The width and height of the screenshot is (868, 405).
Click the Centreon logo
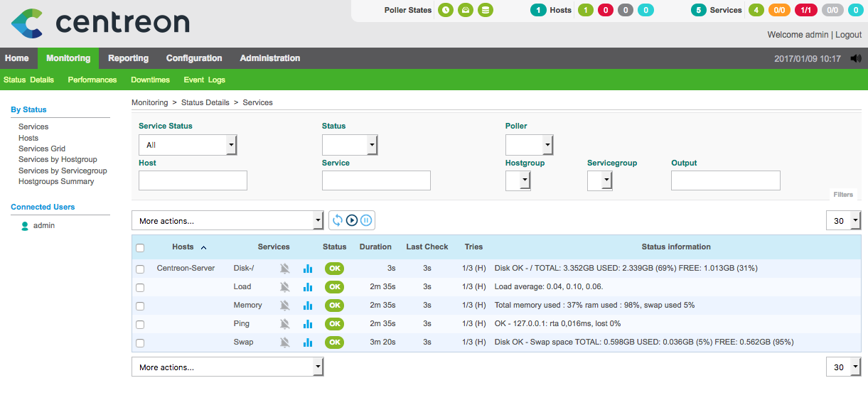click(x=101, y=23)
